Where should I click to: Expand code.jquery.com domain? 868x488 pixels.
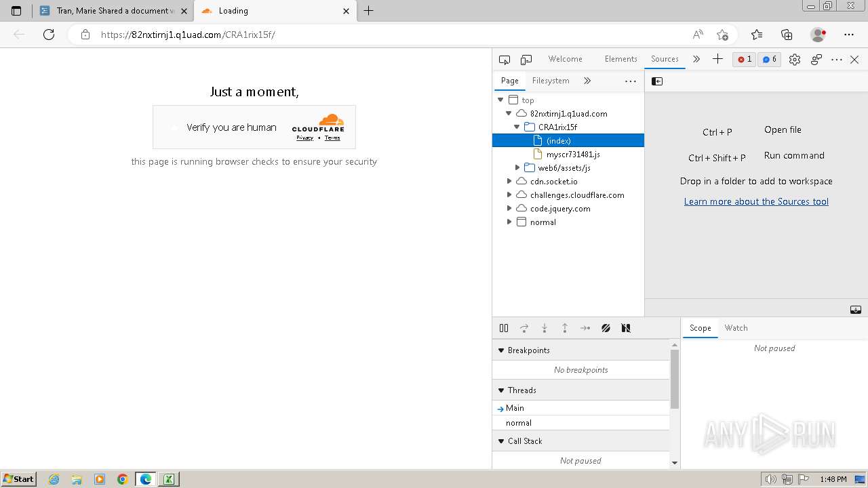[509, 208]
